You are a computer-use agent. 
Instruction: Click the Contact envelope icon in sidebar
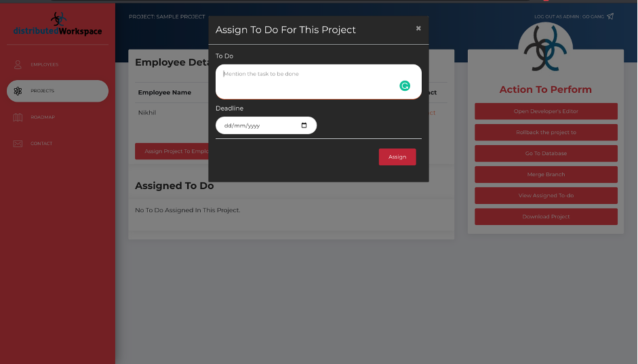[x=18, y=144]
